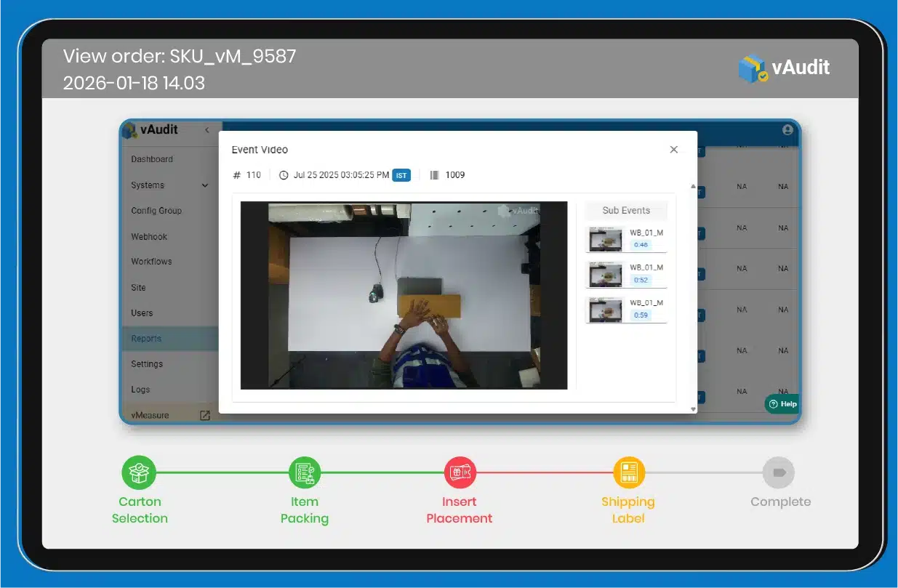Open the Shipping Label step icon
Screen dimensions: 898x588
point(628,472)
